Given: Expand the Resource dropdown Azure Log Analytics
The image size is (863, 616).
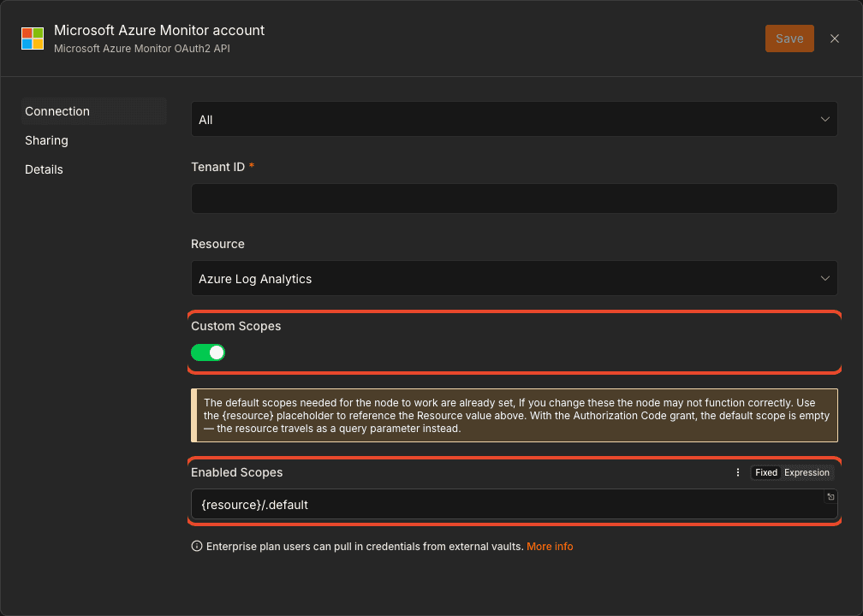Looking at the screenshot, I should 514,278.
